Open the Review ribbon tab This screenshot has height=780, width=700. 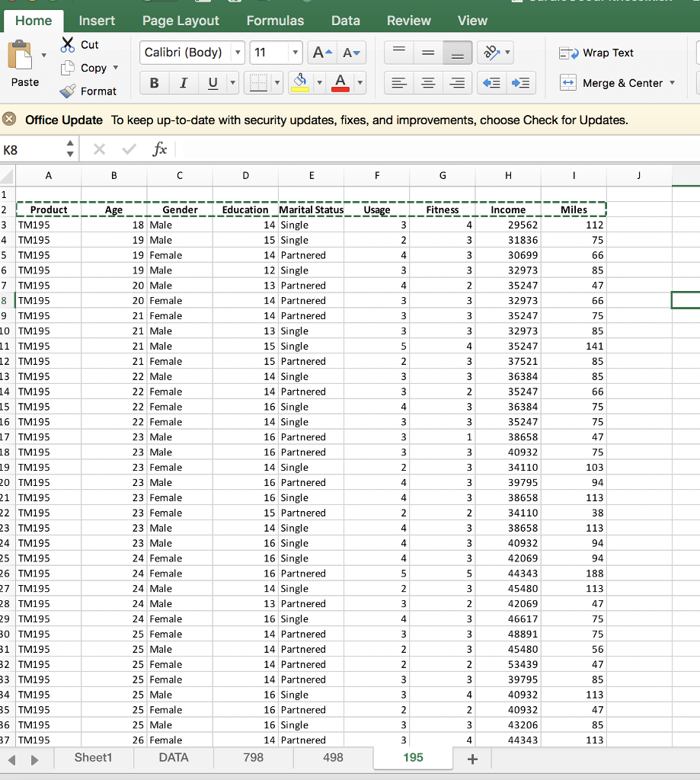tap(409, 21)
